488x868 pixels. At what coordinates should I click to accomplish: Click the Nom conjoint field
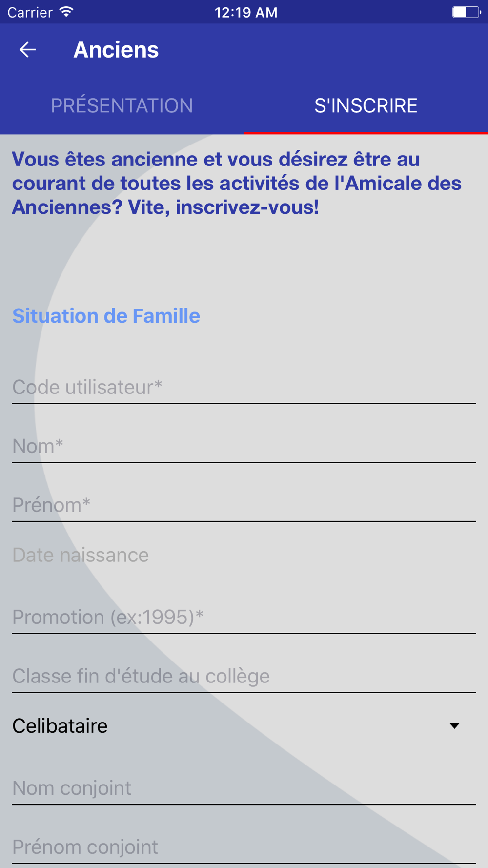point(244,788)
